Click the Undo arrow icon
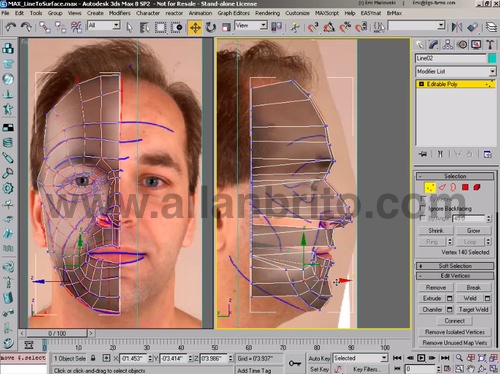The width and height of the screenshot is (500, 374). point(10,27)
